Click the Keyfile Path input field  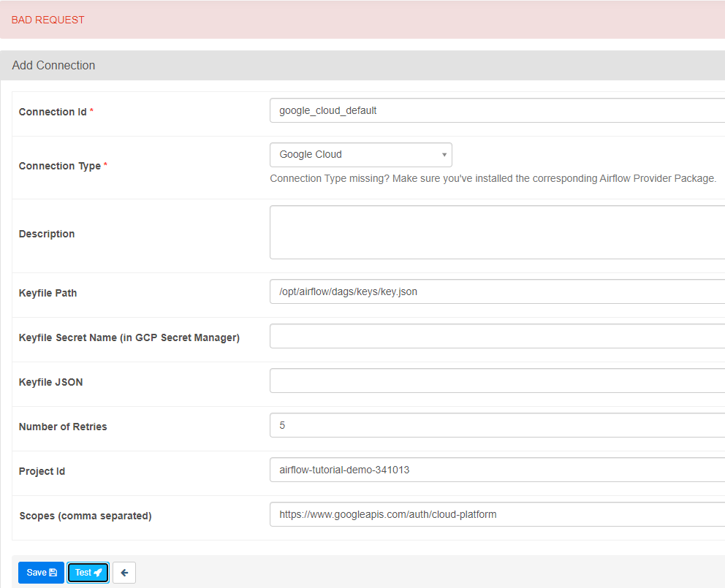click(497, 291)
